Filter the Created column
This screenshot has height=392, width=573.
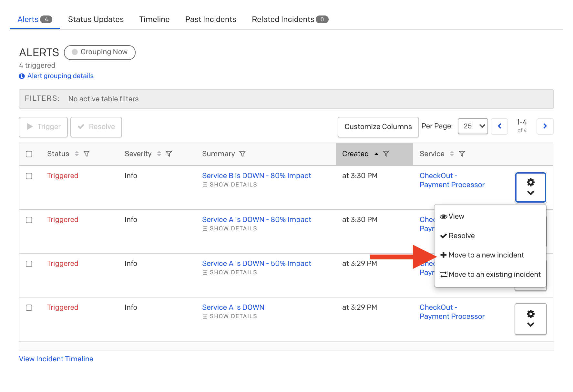tap(386, 154)
